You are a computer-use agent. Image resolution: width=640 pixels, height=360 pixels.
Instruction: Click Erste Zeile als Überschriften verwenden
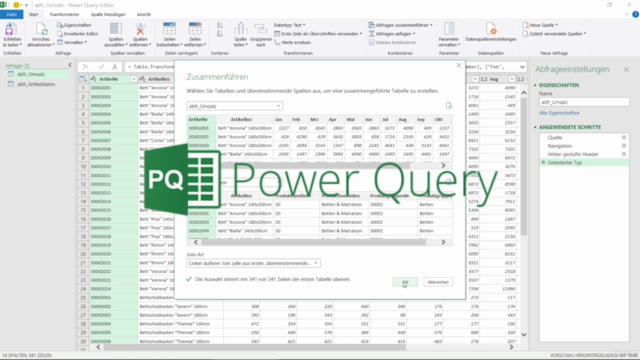tap(318, 34)
